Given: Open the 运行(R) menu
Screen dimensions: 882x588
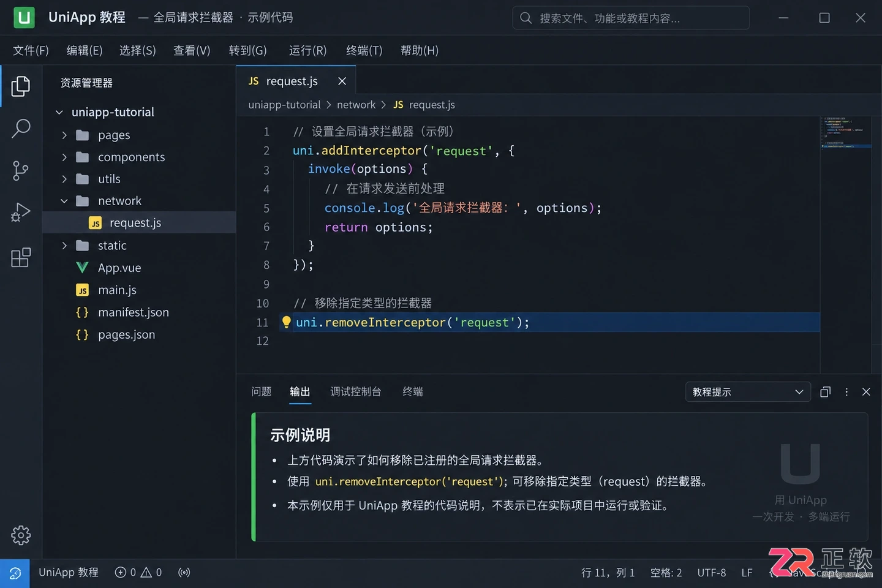Looking at the screenshot, I should pos(307,50).
